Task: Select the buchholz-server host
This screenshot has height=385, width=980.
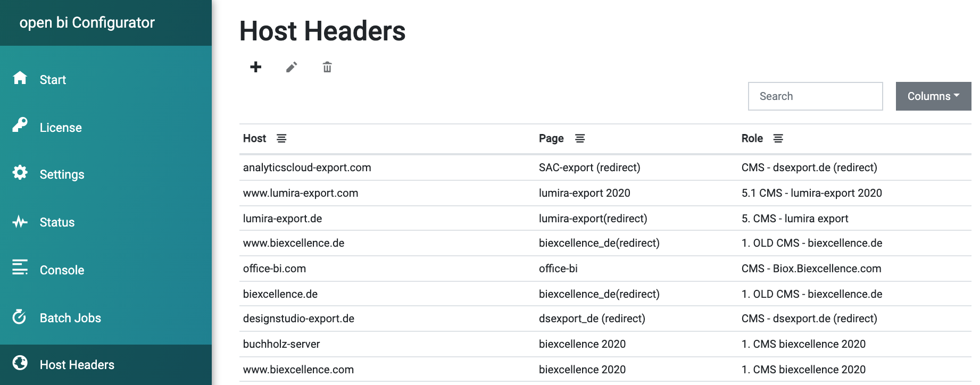Action: click(281, 344)
